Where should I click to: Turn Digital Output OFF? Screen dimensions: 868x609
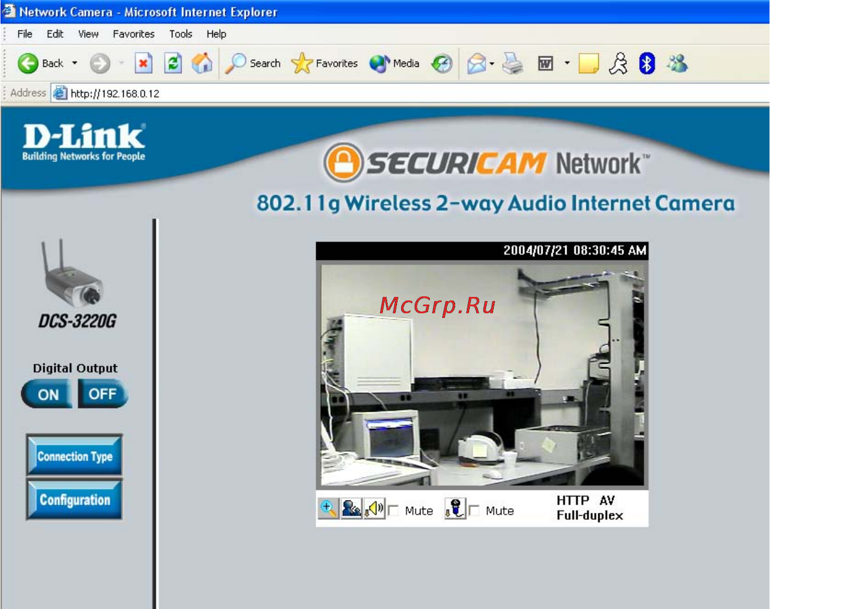point(103,394)
